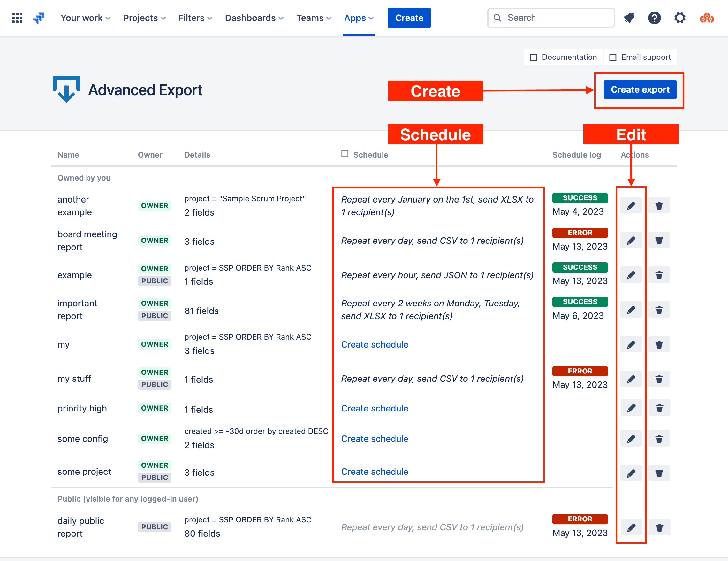728x561 pixels.
Task: Expand the Filters dropdown menu
Action: (195, 18)
